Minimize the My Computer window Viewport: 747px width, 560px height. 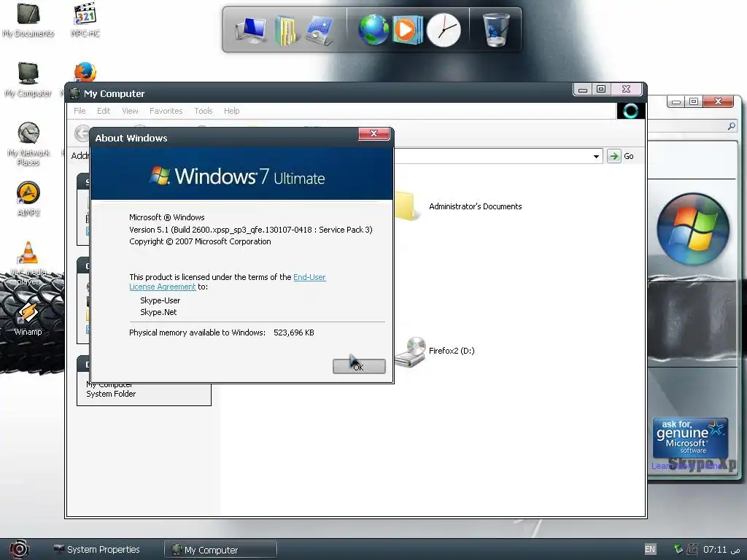coord(583,89)
